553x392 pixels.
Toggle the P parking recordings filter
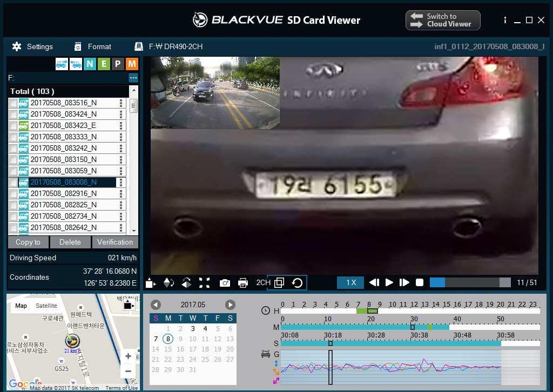(118, 64)
